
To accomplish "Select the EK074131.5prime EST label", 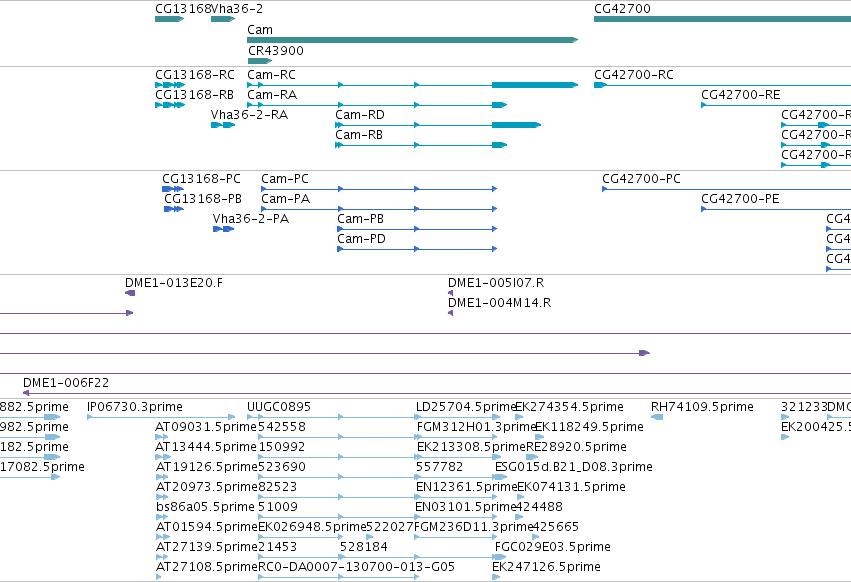I will pos(571,488).
